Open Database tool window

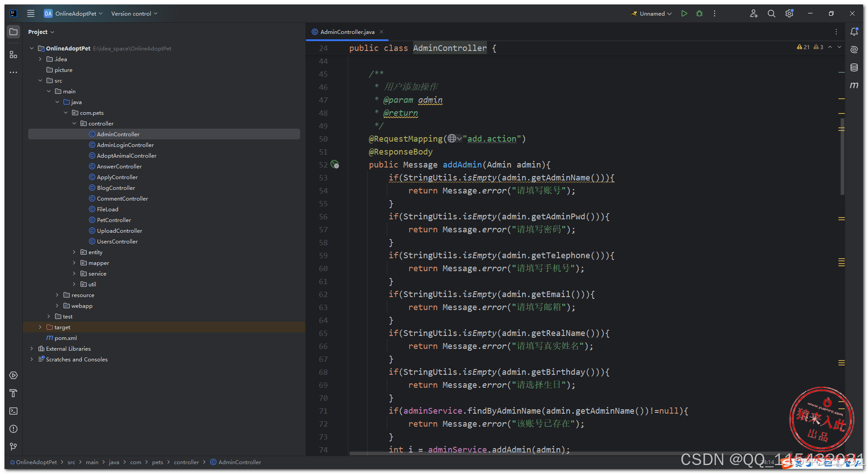click(854, 67)
